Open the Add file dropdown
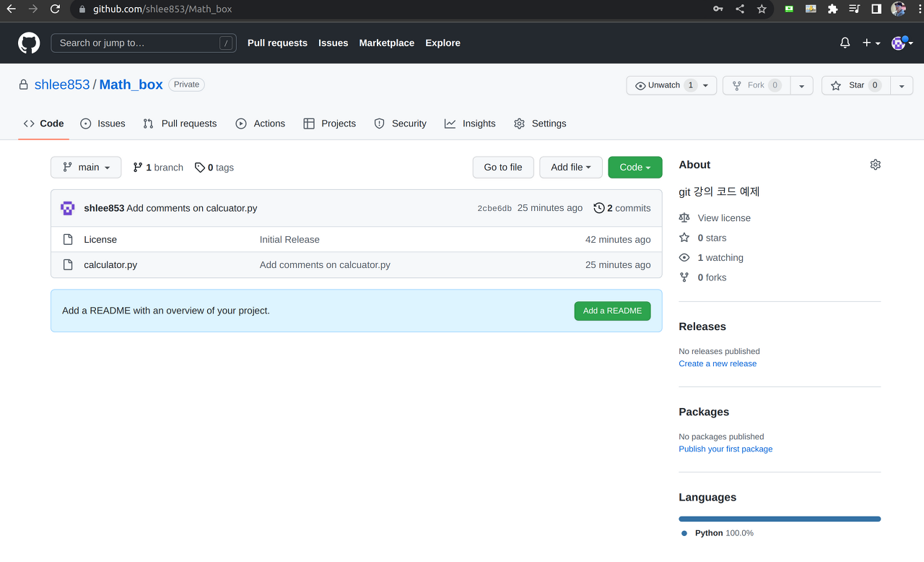 571,167
